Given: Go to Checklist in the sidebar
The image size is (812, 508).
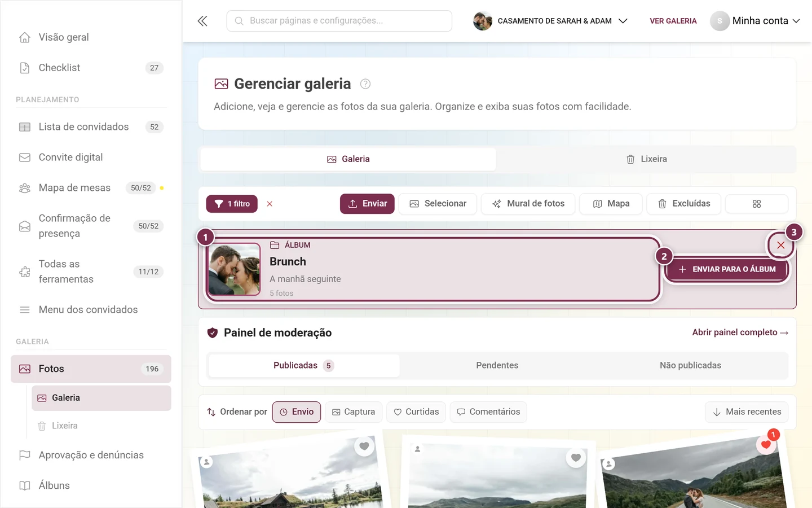Looking at the screenshot, I should coord(91,68).
